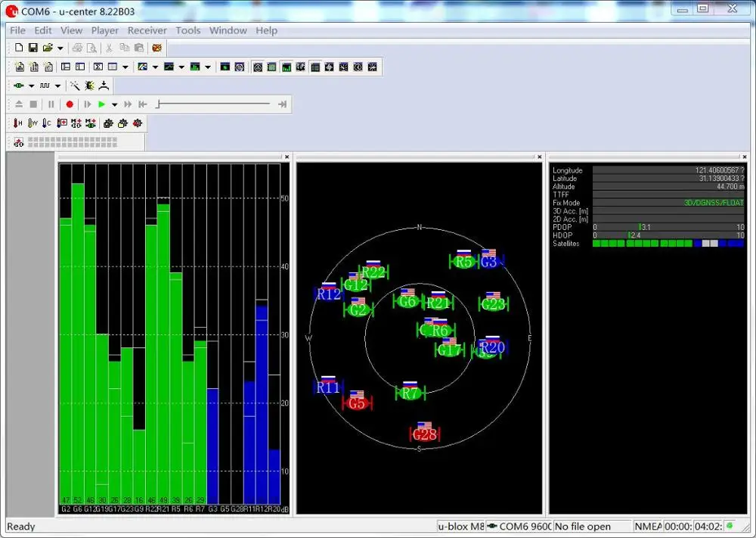756x538 pixels.
Task: Click the player position slider track
Action: click(214, 104)
